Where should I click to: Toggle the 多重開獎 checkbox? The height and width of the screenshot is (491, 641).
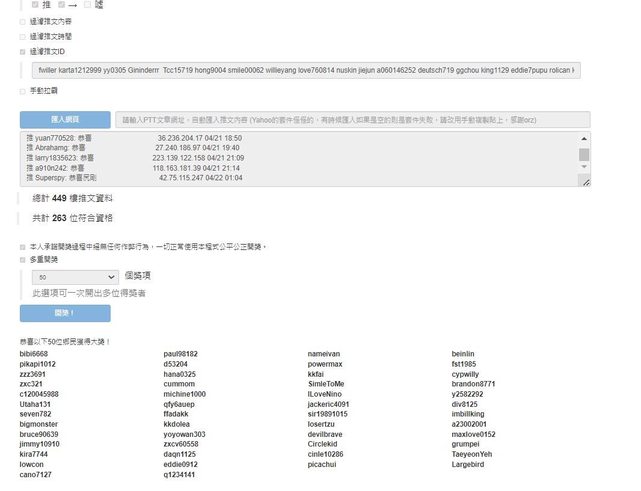point(23,259)
